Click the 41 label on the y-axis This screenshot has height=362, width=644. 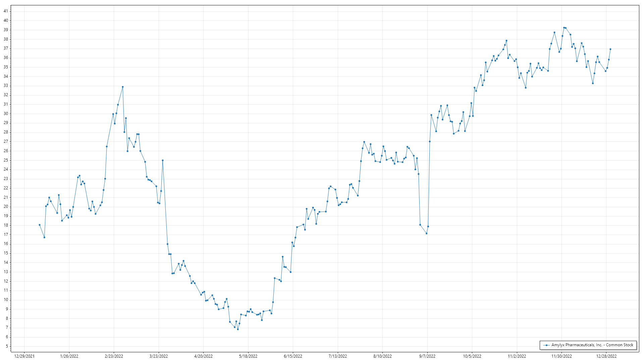tap(6, 11)
